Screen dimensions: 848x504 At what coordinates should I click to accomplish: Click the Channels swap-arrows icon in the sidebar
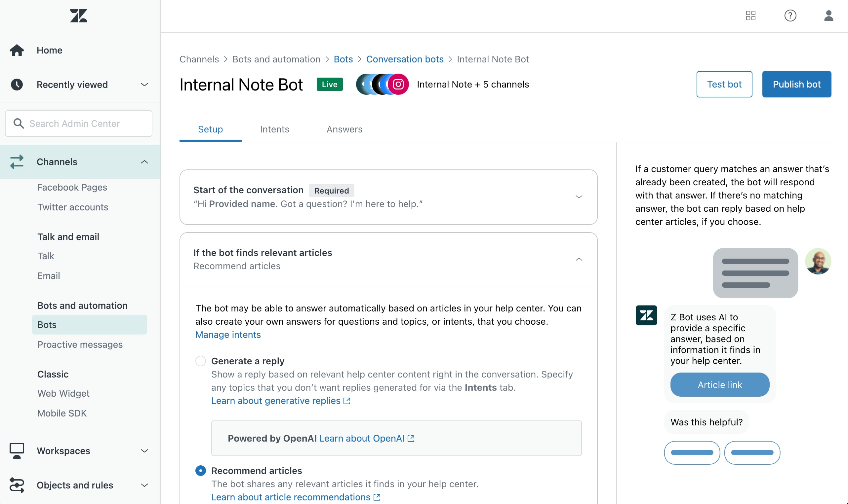tap(17, 162)
